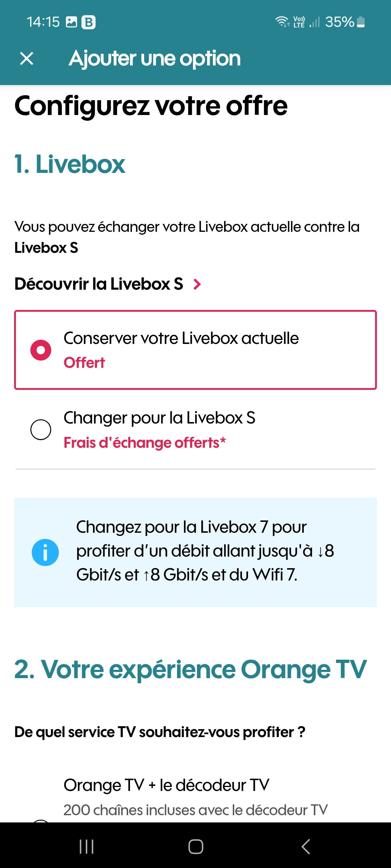Tap the 'Offert' price label
Screen dimensions: 391x868
coord(84,362)
